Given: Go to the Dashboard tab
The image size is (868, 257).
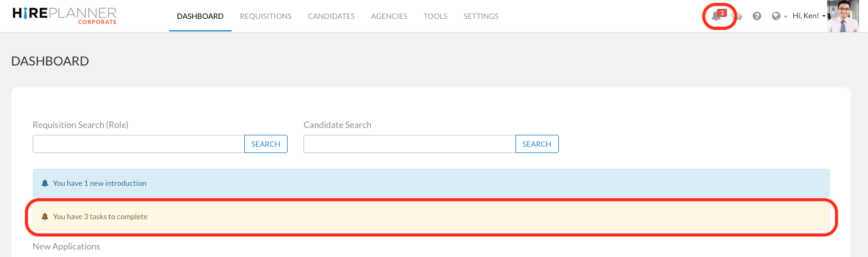Looking at the screenshot, I should click(200, 16).
